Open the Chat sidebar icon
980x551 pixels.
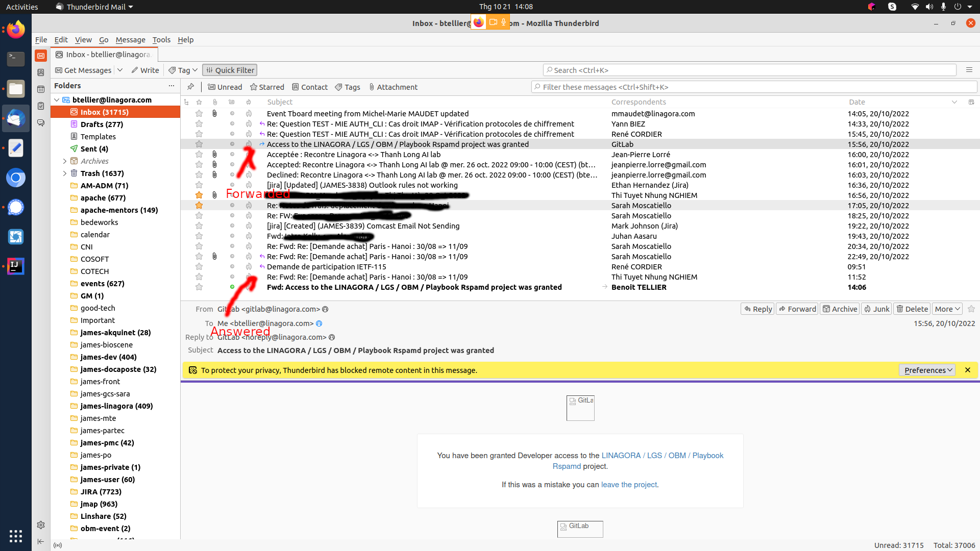click(41, 123)
